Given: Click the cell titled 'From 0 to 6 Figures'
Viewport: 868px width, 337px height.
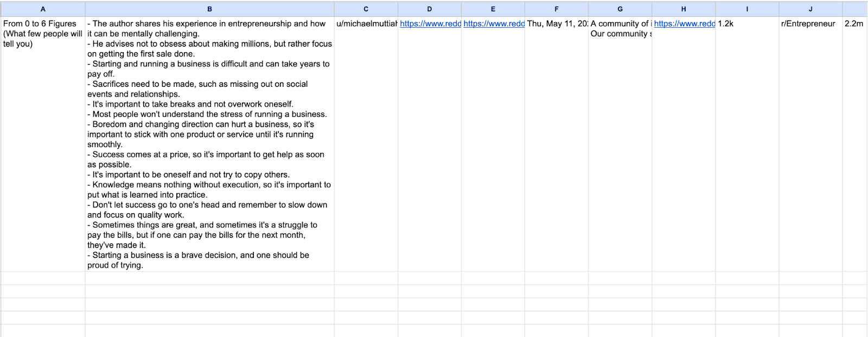Looking at the screenshot, I should [x=43, y=144].
